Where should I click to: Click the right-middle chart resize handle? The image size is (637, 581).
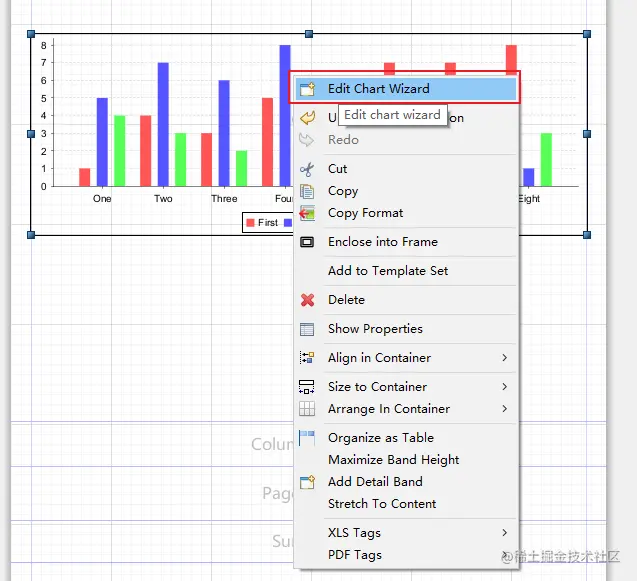click(x=587, y=134)
